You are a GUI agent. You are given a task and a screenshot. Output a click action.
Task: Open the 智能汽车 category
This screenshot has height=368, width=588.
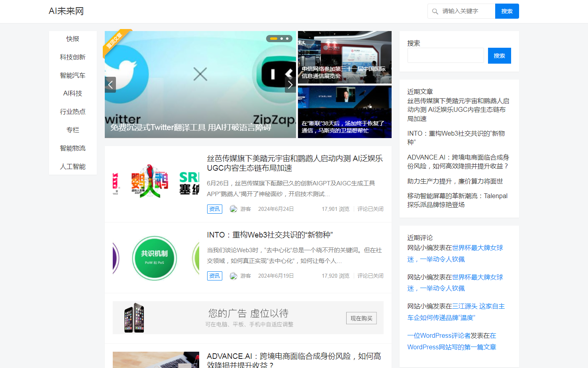(73, 76)
